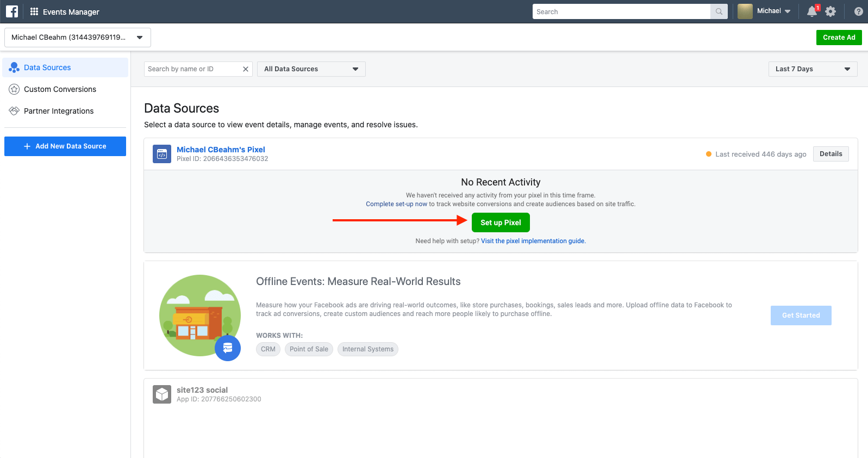Open Michael CBeahm's Pixel link
868x458 pixels.
click(221, 150)
